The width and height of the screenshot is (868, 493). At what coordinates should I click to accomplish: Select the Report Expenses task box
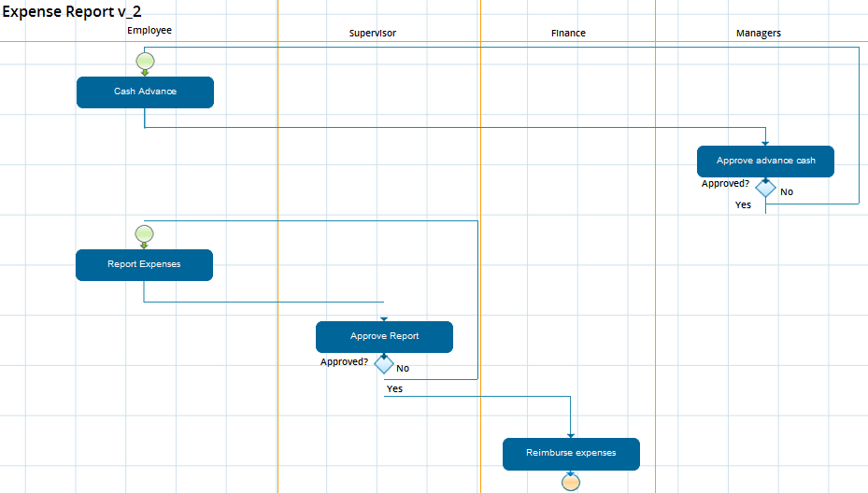[x=144, y=264]
